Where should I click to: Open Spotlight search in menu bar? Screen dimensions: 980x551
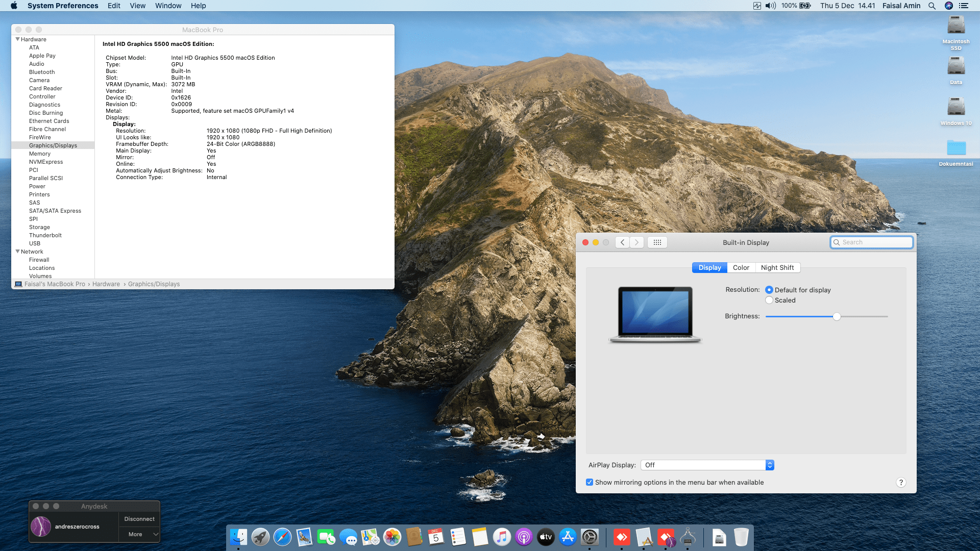coord(932,6)
